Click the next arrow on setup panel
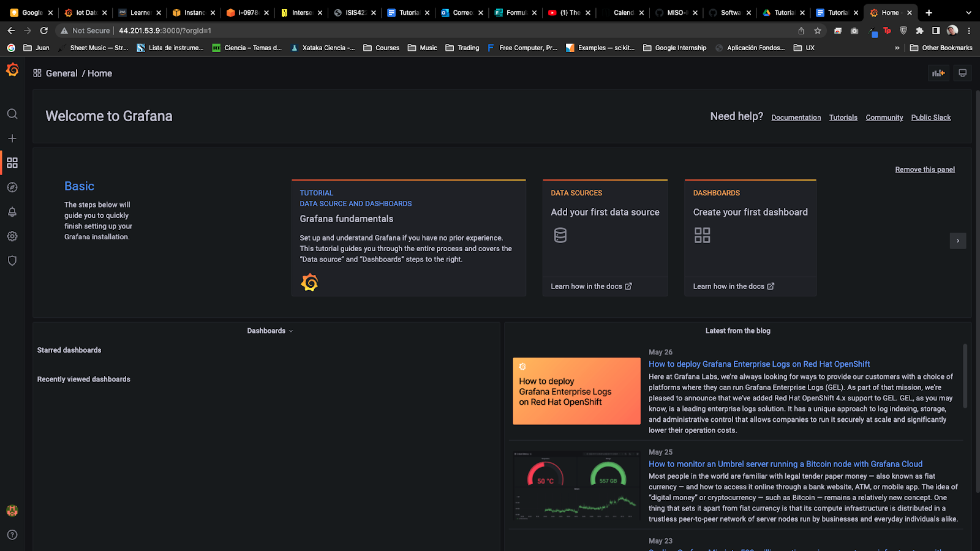The width and height of the screenshot is (980, 551). pyautogui.click(x=958, y=241)
